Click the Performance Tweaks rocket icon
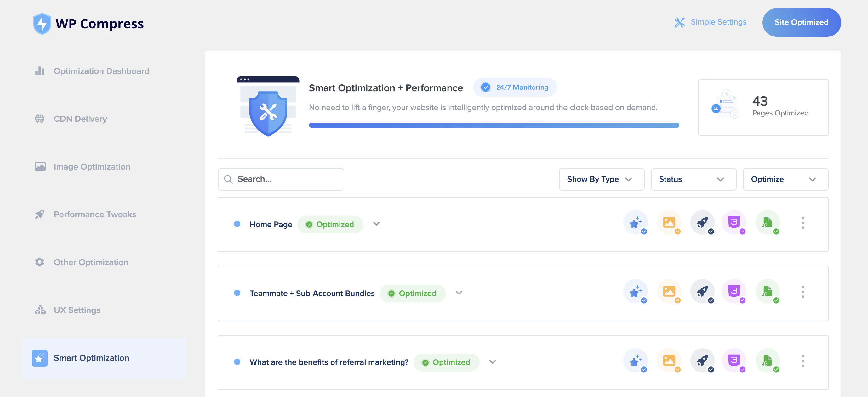The image size is (868, 397). point(40,214)
